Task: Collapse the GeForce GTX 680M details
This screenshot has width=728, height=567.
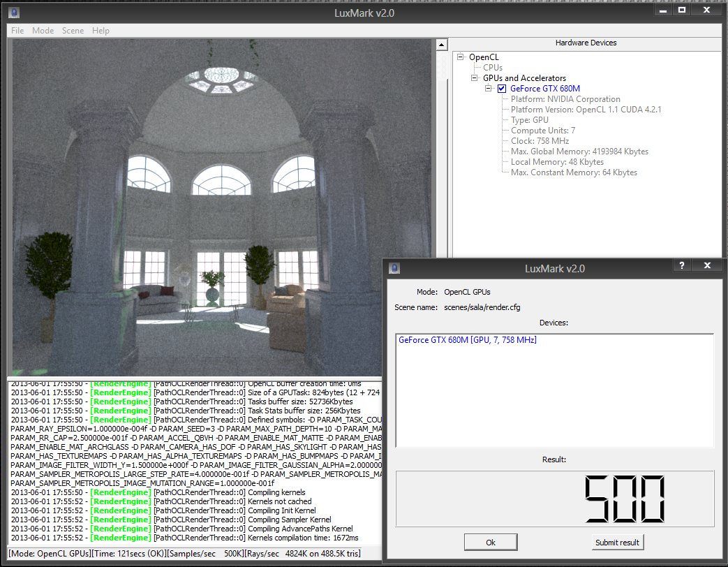Action: point(489,88)
